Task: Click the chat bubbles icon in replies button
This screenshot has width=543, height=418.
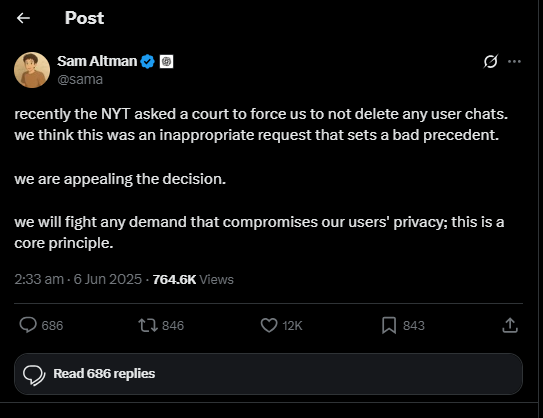Action: pos(34,375)
